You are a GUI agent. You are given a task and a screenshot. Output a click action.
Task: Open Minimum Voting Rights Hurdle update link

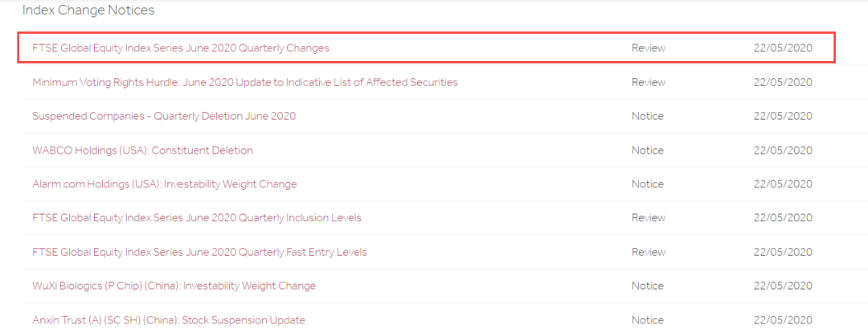click(x=244, y=83)
